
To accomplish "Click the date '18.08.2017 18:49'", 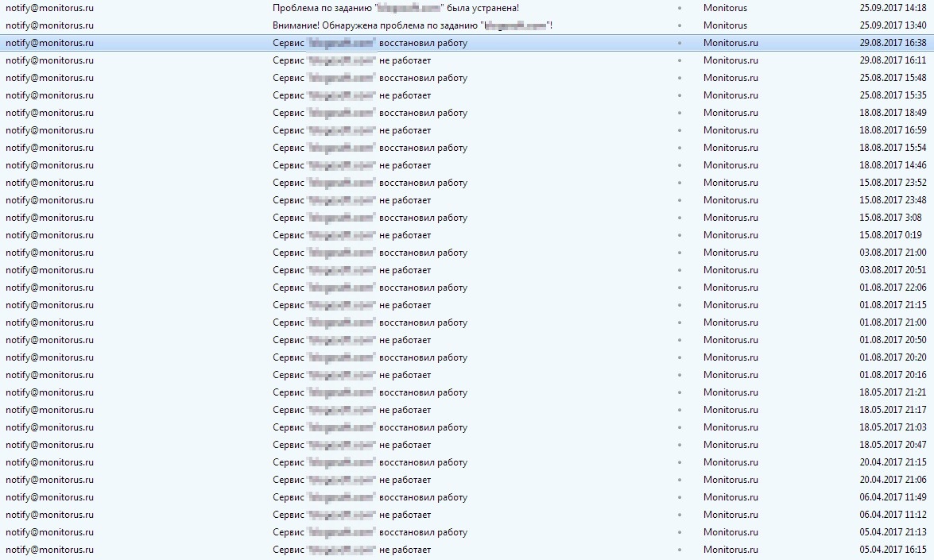I will [x=893, y=113].
